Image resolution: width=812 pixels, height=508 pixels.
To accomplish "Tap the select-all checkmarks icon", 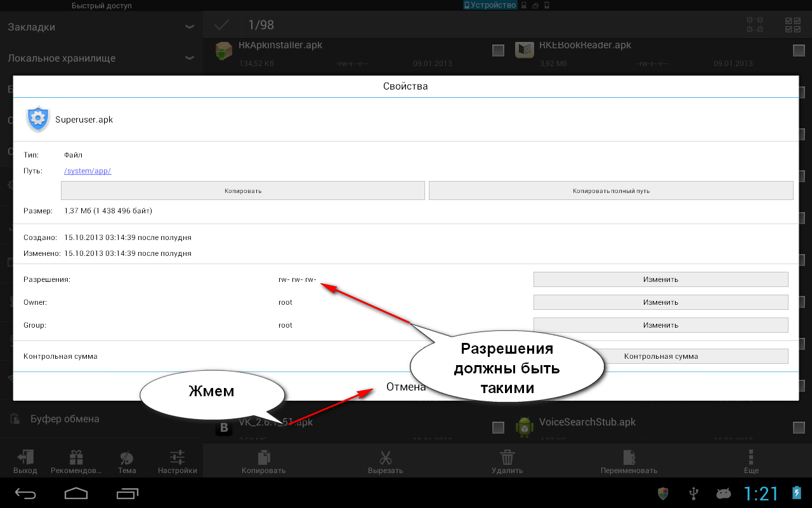I will coord(793,25).
